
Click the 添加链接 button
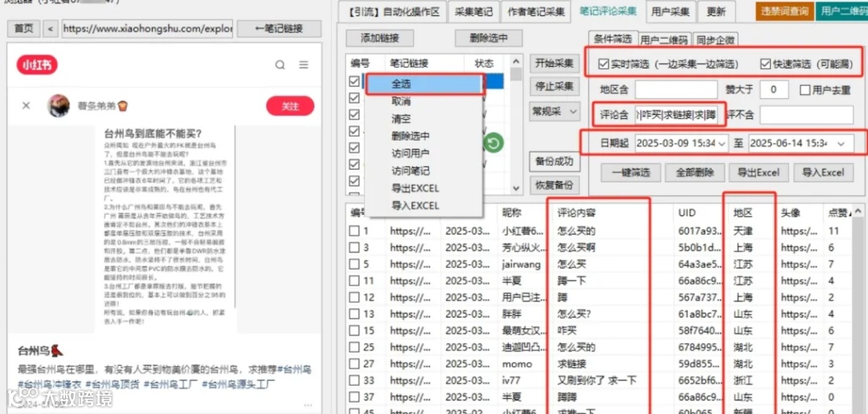tap(379, 39)
